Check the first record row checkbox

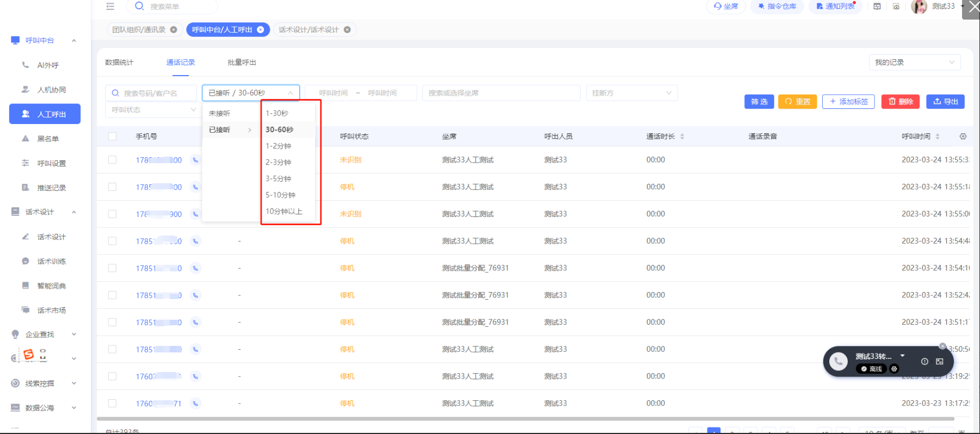coord(112,160)
